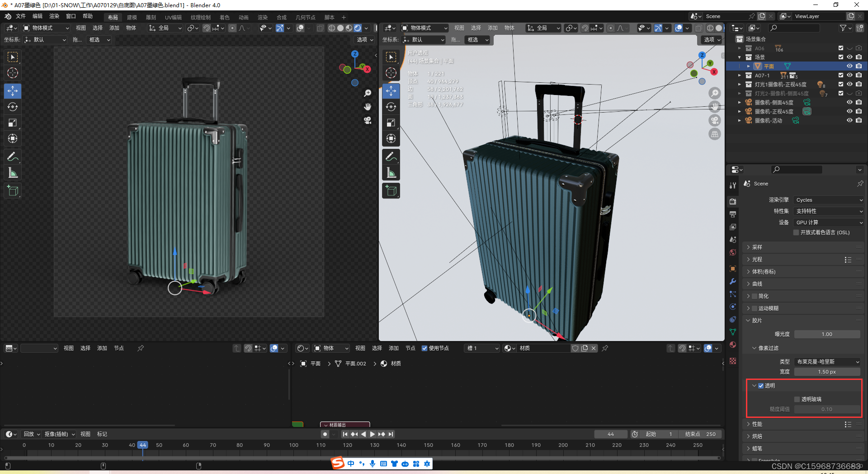Activate the Rotate tool
Viewport: 868px width, 474px height.
(x=13, y=107)
